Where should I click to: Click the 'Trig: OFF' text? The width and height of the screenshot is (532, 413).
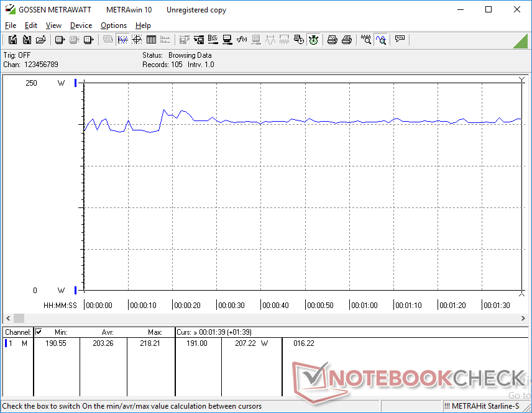pyautogui.click(x=17, y=55)
